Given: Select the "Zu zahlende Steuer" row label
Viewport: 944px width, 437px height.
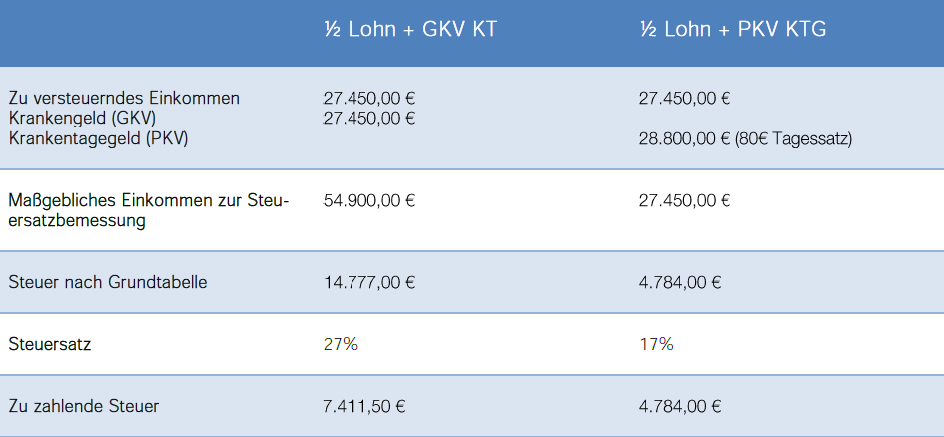Looking at the screenshot, I should pyautogui.click(x=84, y=406).
